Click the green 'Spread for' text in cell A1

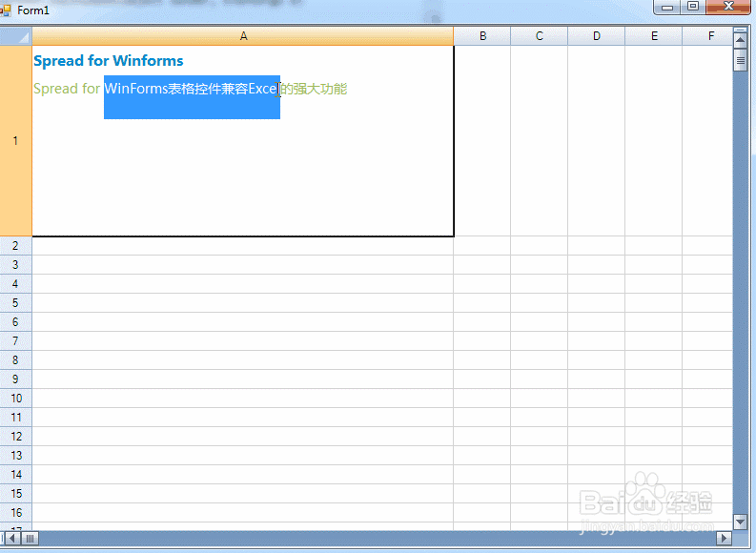click(x=67, y=89)
